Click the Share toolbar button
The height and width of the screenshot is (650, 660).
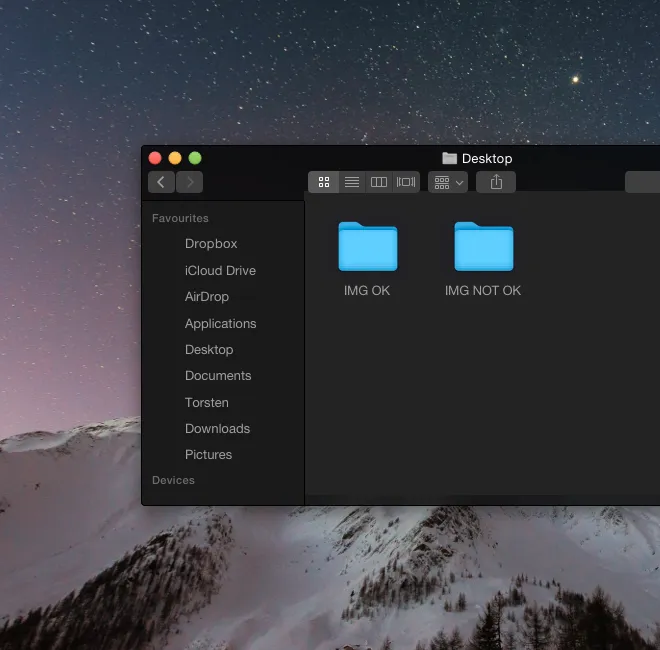pyautogui.click(x=496, y=182)
